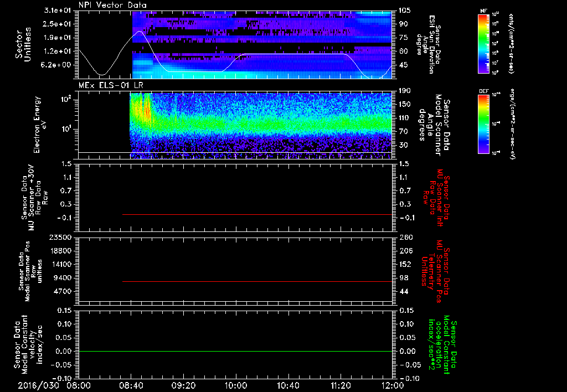The image size is (567, 392).
Task: Click the 18800 scanner position tick
Action: (x=60, y=251)
